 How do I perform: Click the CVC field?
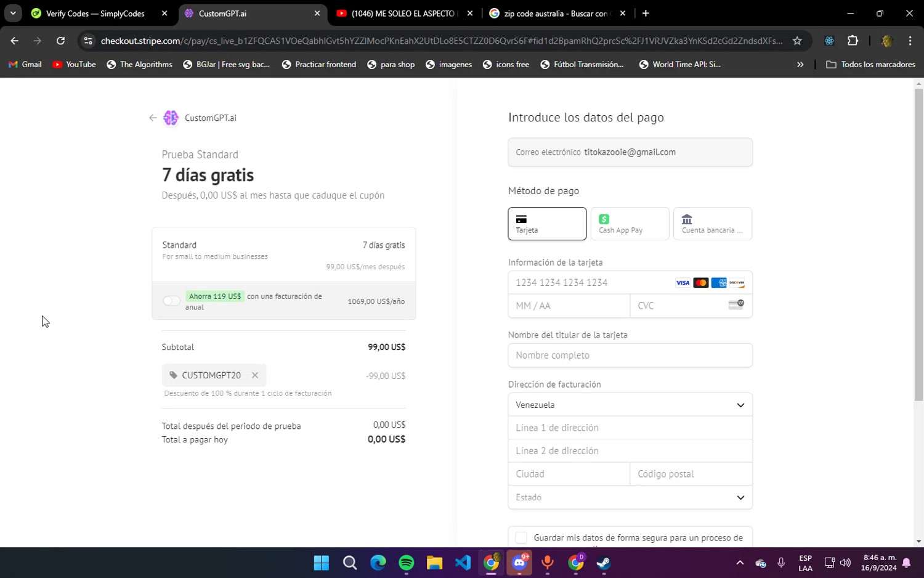691,306
